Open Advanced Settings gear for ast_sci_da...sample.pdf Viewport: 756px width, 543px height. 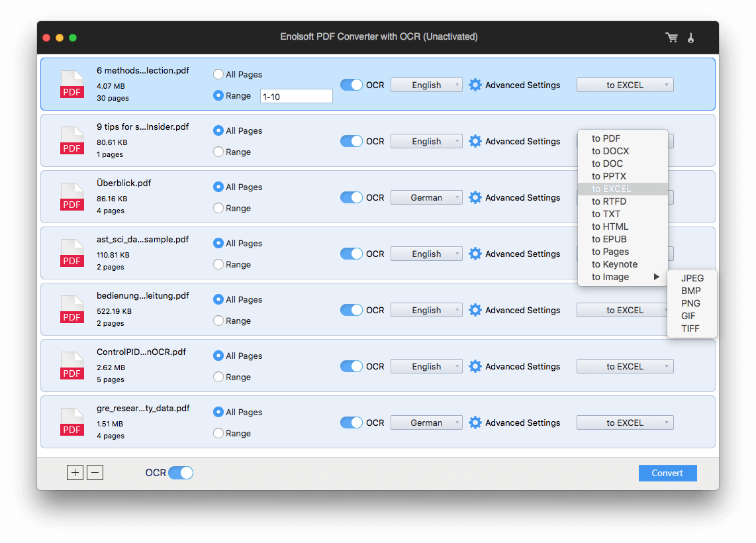point(475,254)
